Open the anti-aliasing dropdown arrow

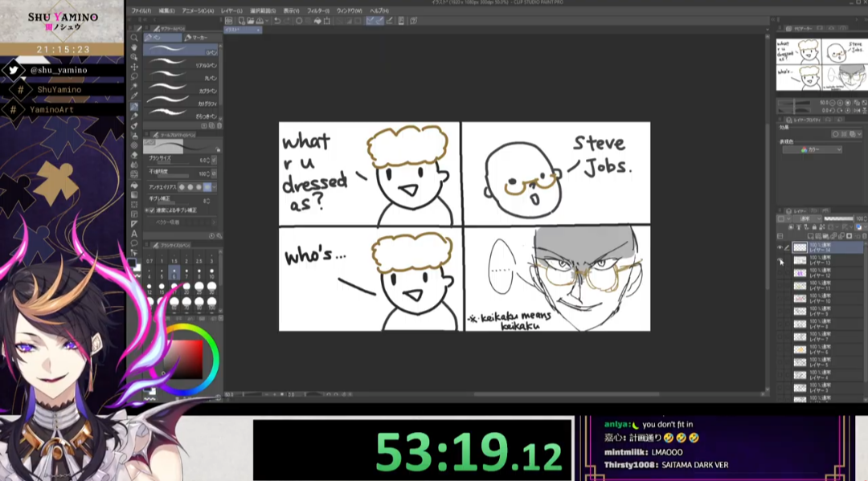click(x=215, y=187)
